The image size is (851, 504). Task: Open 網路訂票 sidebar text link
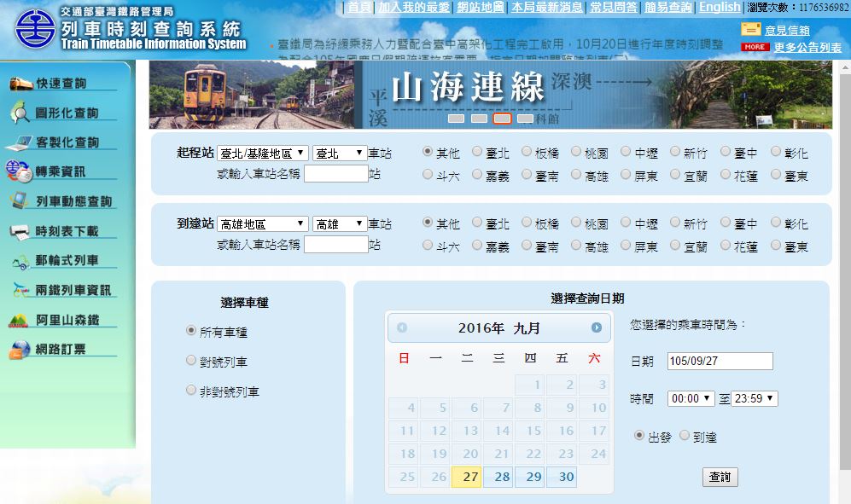click(61, 350)
